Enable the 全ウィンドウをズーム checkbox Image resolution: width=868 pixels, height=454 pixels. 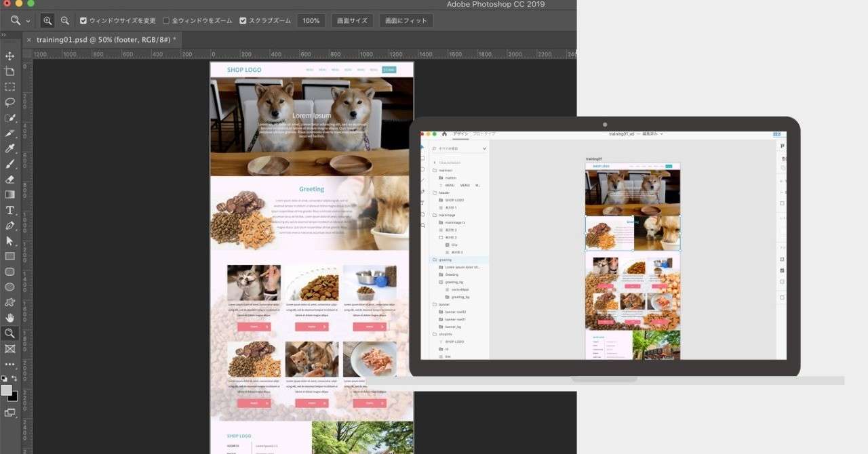coord(166,21)
